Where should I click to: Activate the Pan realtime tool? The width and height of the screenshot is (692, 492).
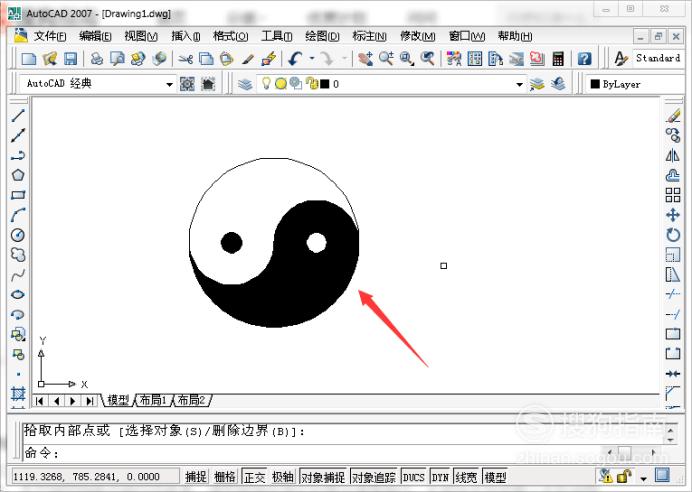pos(365,58)
